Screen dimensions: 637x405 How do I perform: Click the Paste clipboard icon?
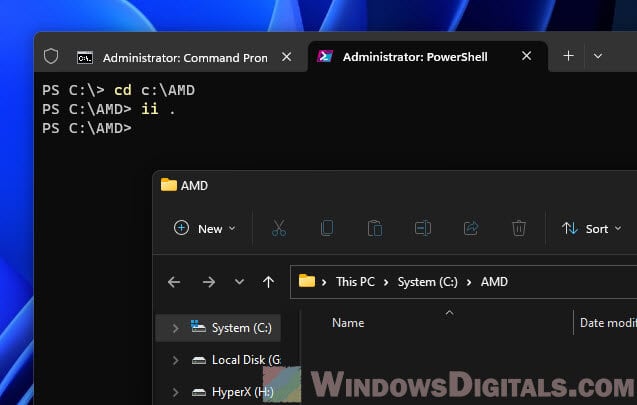375,228
